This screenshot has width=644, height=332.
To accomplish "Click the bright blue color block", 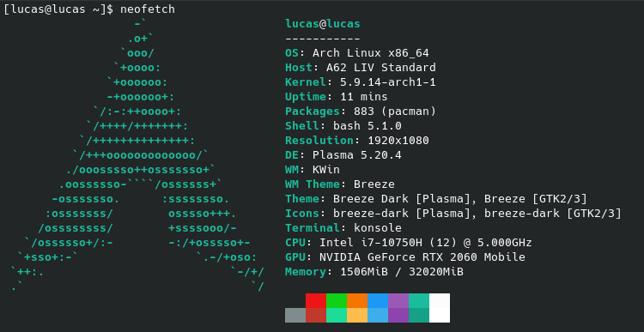I will pyautogui.click(x=378, y=300).
